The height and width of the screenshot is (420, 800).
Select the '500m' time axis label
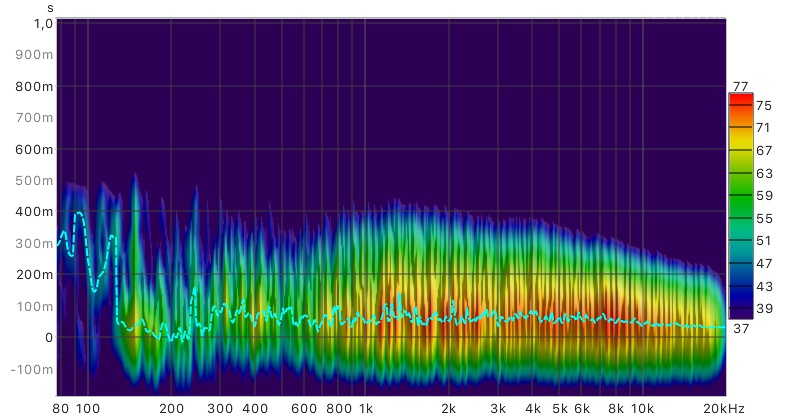coord(34,180)
